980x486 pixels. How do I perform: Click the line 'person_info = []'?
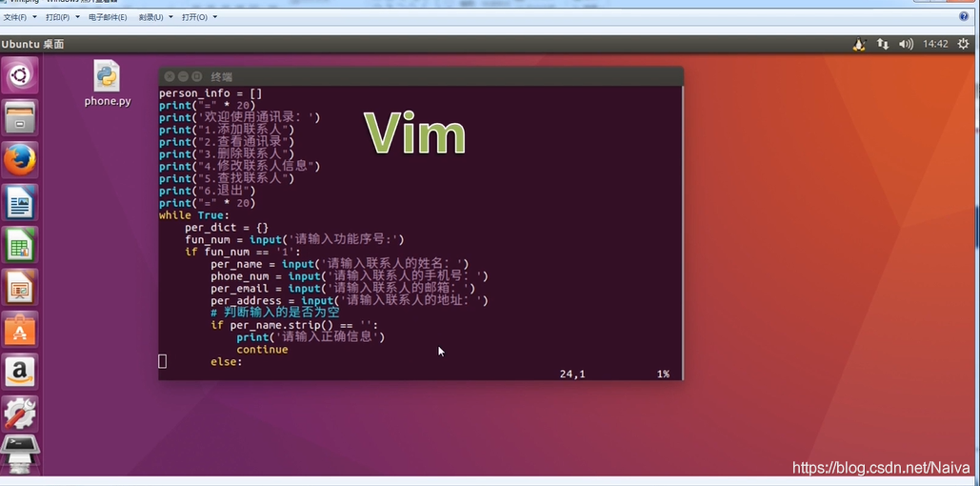pyautogui.click(x=210, y=93)
